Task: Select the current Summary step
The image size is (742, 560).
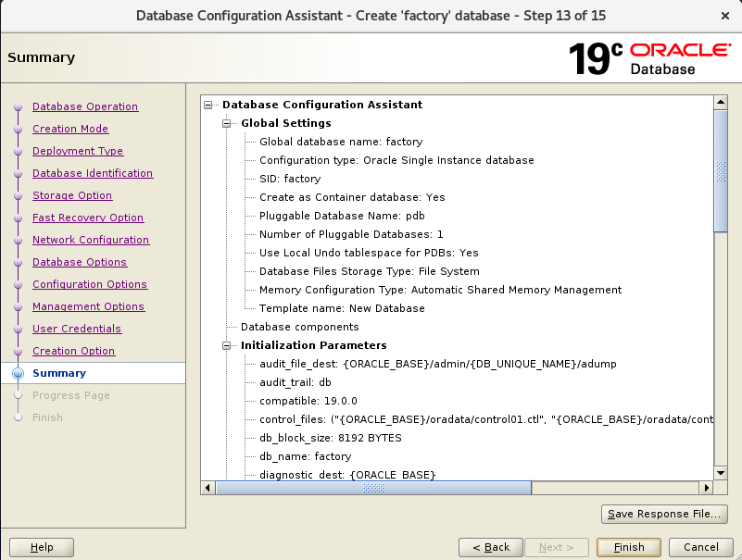Action: (59, 373)
